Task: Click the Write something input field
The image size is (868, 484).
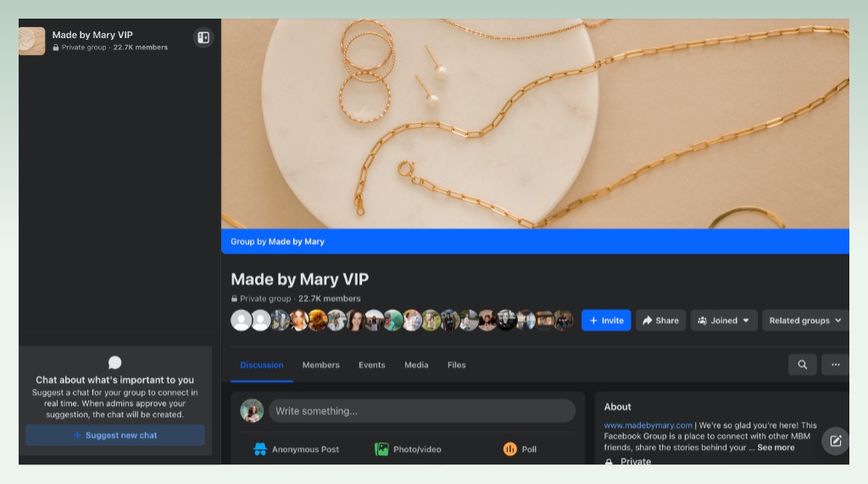Action: coord(422,411)
